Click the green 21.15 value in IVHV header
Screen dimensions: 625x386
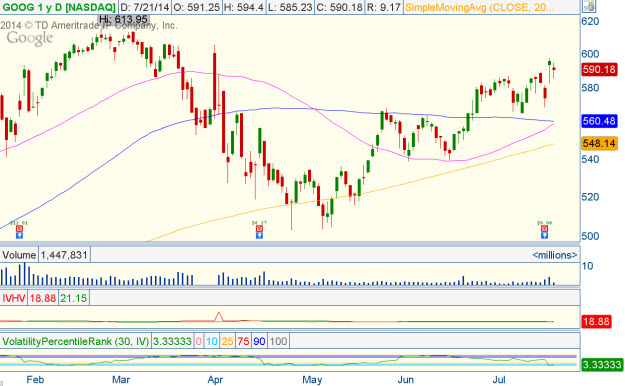(x=74, y=298)
